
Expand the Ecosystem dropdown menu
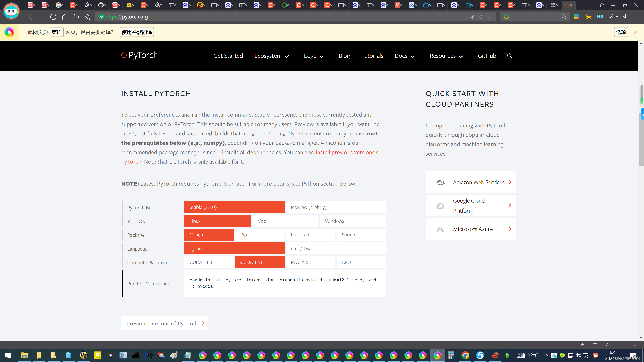(272, 56)
